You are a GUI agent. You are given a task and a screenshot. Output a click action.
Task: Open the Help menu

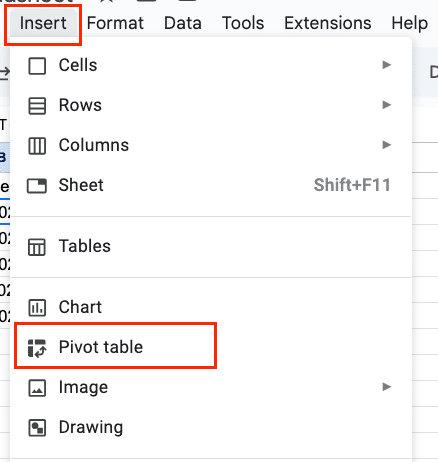[410, 23]
